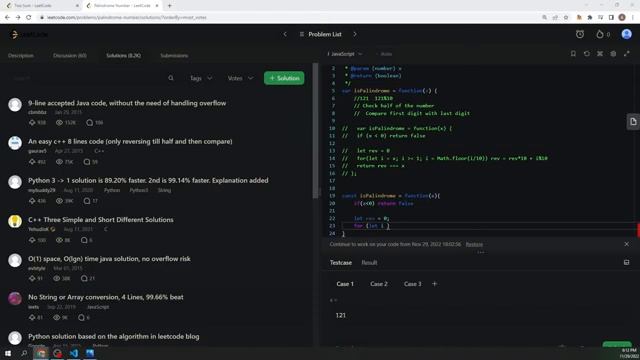Switch to the Testcase tab
640x360 pixels.
pos(341,263)
